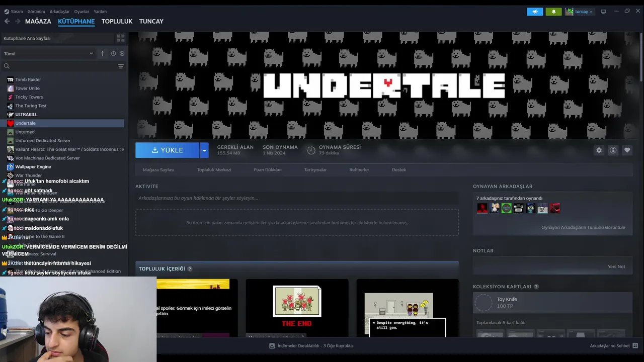Go forward with the right arrow
This screenshot has height=362, width=644.
point(18,21)
